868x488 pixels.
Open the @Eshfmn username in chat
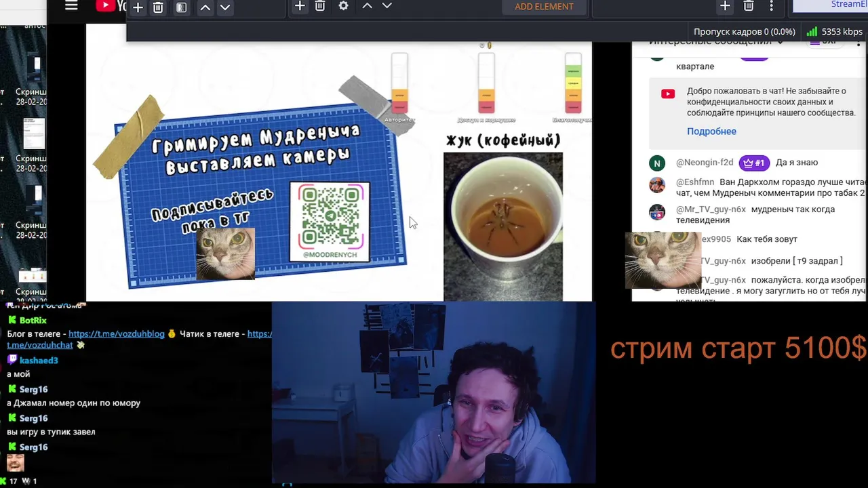coord(695,182)
